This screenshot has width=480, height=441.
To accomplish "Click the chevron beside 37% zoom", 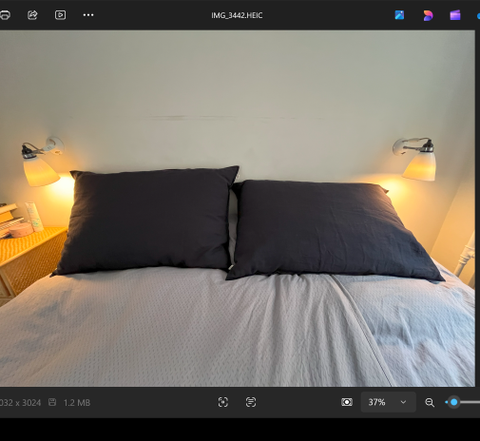I will 403,402.
